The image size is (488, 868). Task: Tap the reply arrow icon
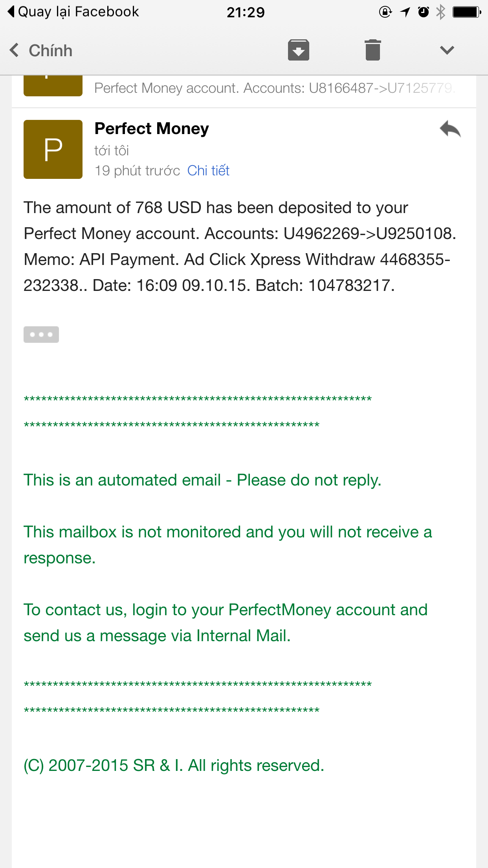point(450,129)
